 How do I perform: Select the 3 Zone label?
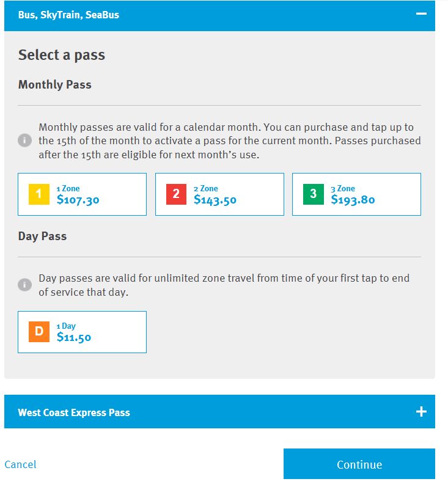coord(343,189)
